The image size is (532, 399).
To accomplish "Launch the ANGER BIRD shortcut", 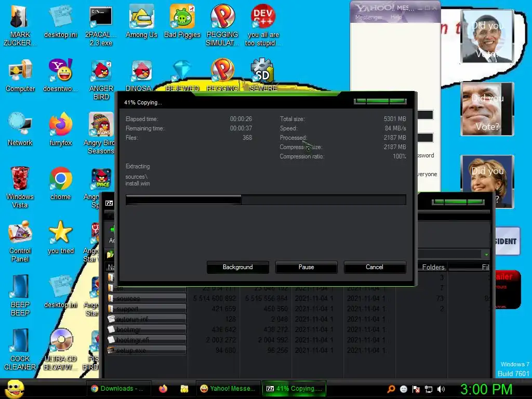I will (101, 79).
